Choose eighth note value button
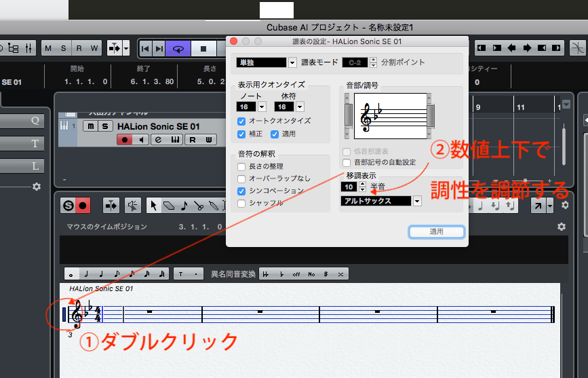588x378 pixels. click(117, 274)
